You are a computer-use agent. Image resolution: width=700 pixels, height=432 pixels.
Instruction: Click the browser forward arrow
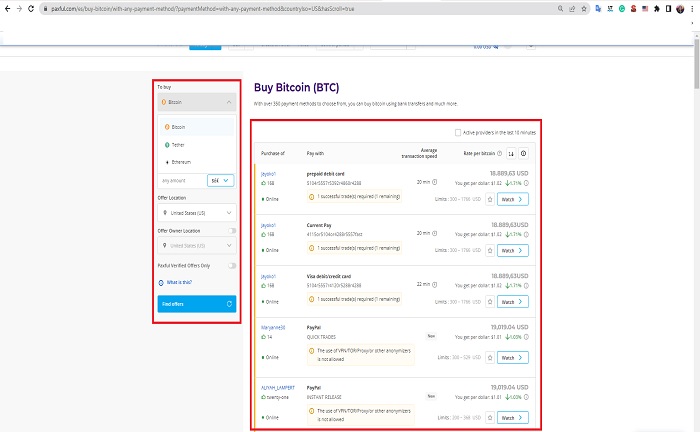click(19, 8)
